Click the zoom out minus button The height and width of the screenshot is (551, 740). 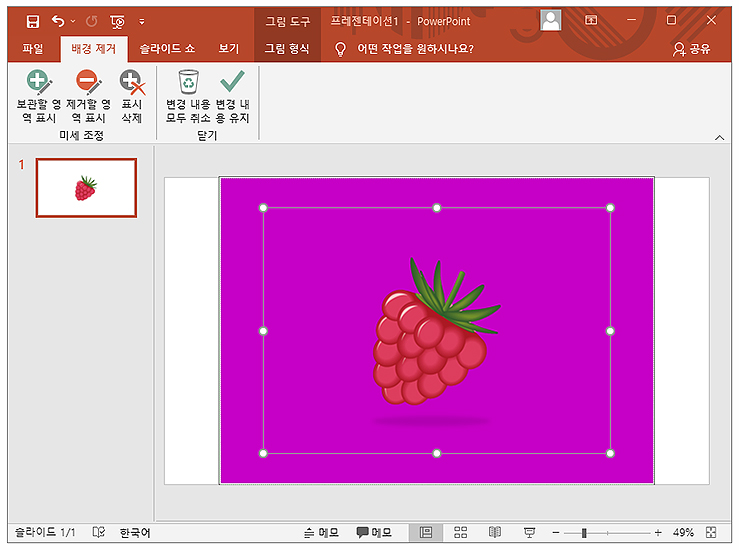pyautogui.click(x=556, y=533)
